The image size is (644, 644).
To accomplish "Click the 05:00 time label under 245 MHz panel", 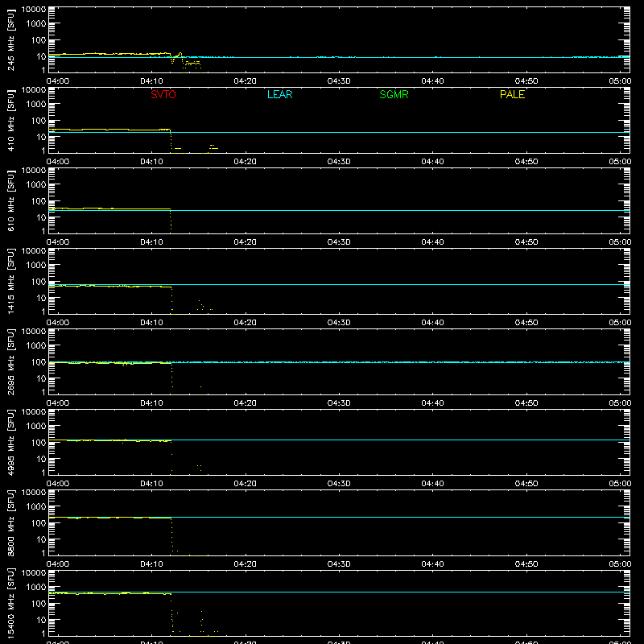I will (x=620, y=81).
